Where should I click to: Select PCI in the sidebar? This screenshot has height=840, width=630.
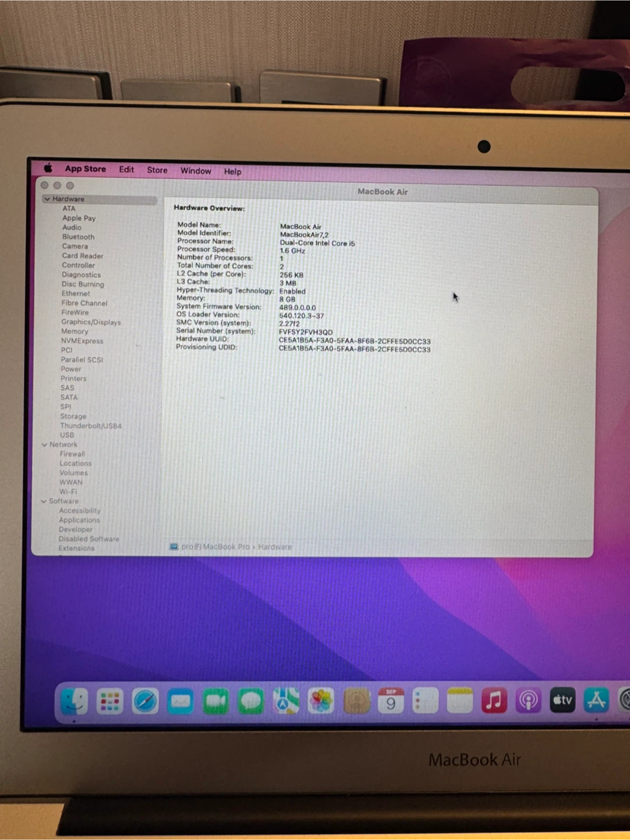pos(66,350)
